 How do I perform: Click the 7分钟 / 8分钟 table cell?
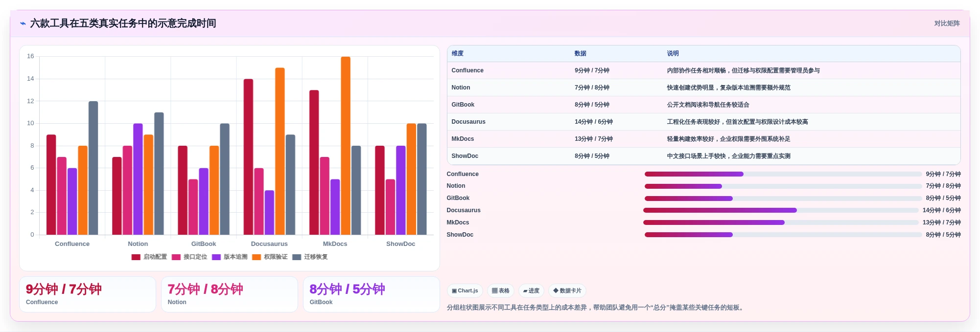592,88
